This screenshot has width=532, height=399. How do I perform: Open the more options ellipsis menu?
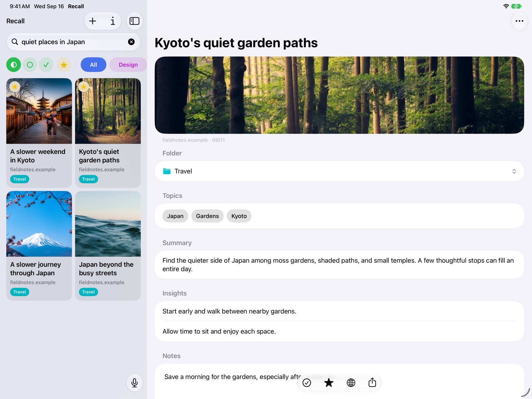tap(519, 21)
